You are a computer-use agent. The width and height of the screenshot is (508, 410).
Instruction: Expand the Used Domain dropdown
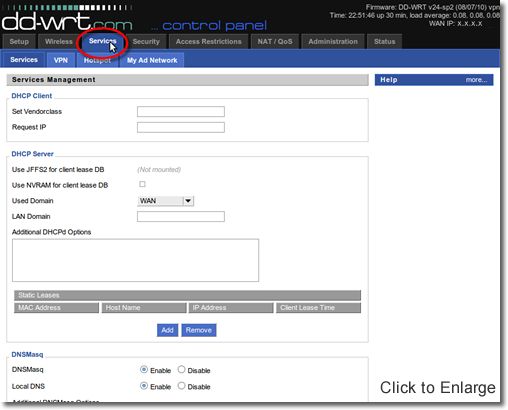click(x=165, y=201)
